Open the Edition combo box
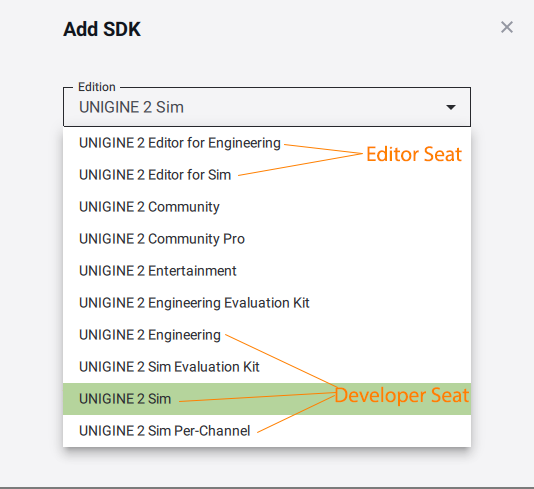Image resolution: width=534 pixels, height=489 pixels. click(267, 107)
